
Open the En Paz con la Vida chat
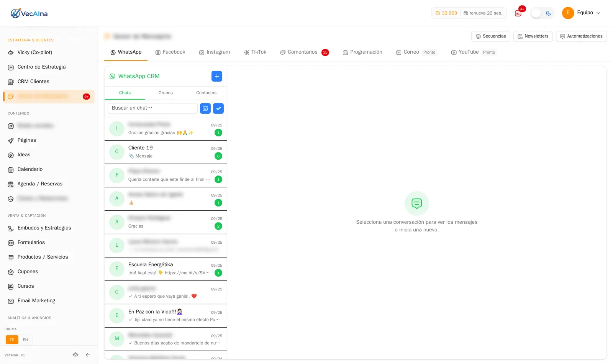(166, 316)
